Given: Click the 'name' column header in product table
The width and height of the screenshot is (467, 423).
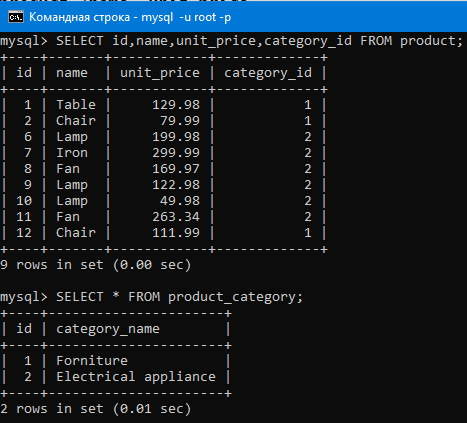Looking at the screenshot, I should coord(72,73).
